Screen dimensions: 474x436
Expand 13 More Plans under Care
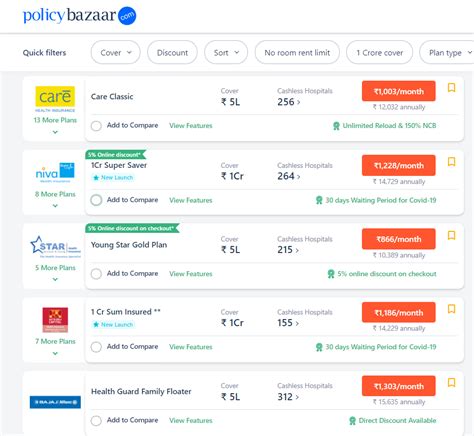[55, 125]
